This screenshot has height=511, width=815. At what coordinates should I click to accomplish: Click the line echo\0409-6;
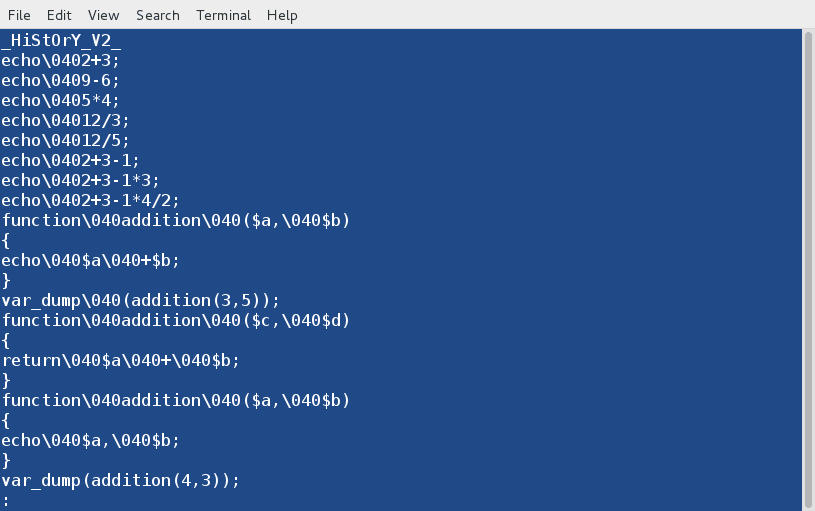(60, 80)
